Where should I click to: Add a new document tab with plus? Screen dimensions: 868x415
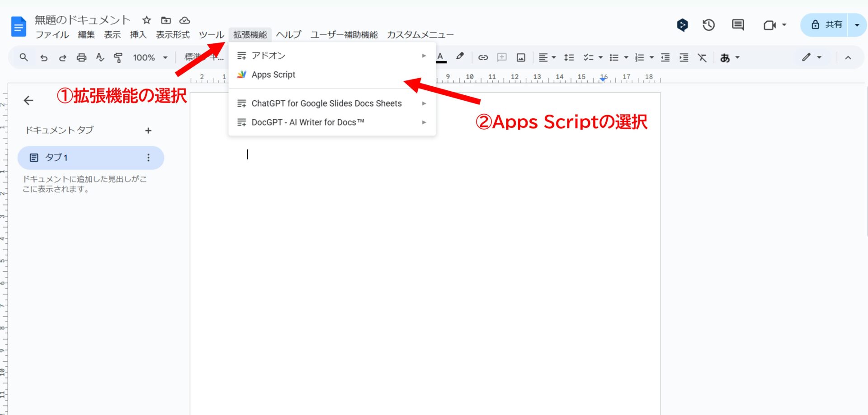pyautogui.click(x=148, y=131)
